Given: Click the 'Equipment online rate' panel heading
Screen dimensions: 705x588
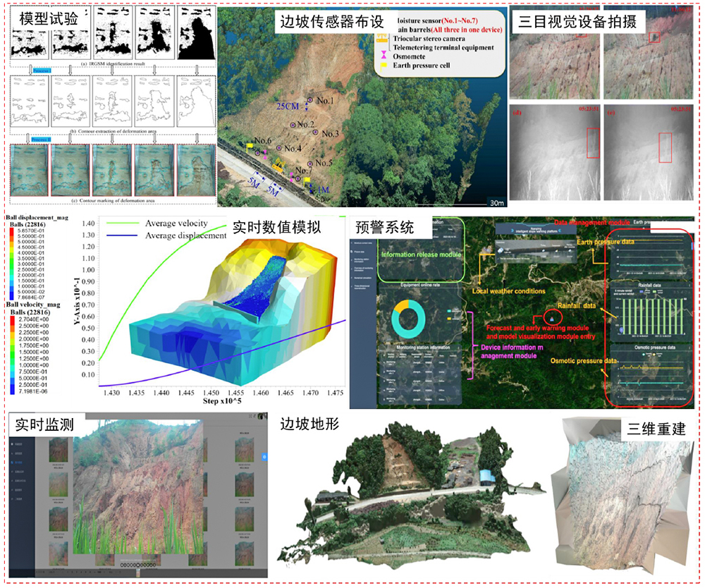Looking at the screenshot, I should click(x=420, y=285).
